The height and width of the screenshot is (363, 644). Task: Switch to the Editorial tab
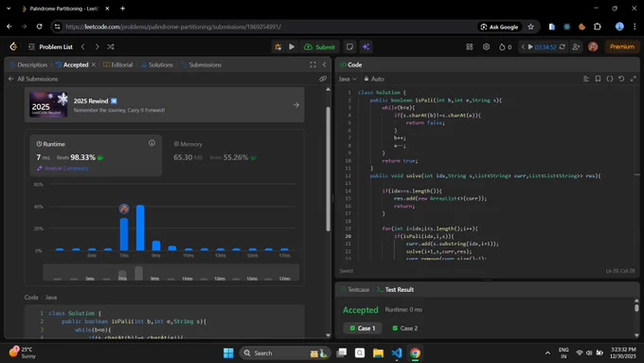tap(117, 64)
